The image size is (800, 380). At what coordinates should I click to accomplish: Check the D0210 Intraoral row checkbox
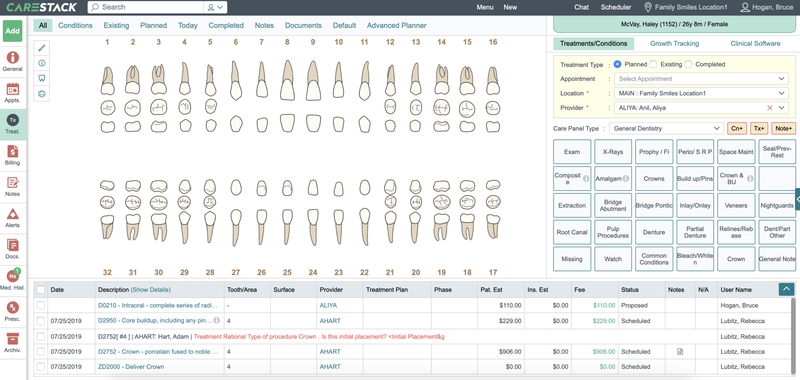click(x=41, y=306)
